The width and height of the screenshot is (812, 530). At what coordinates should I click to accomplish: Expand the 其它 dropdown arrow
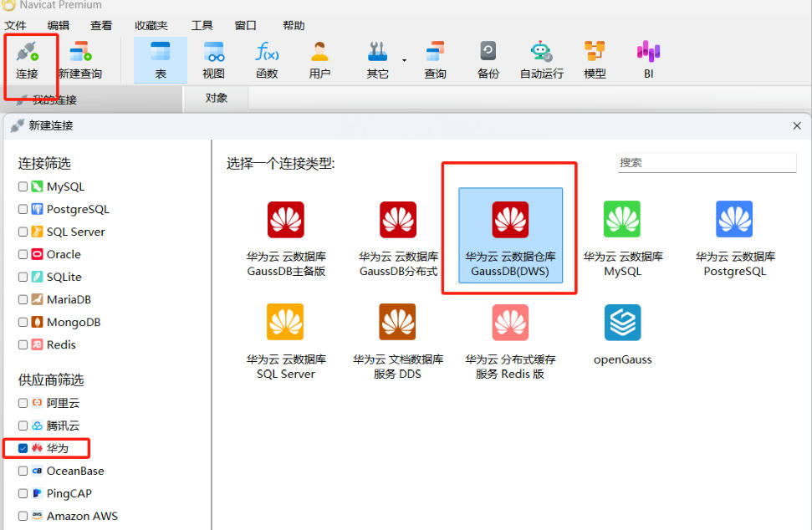coord(405,60)
